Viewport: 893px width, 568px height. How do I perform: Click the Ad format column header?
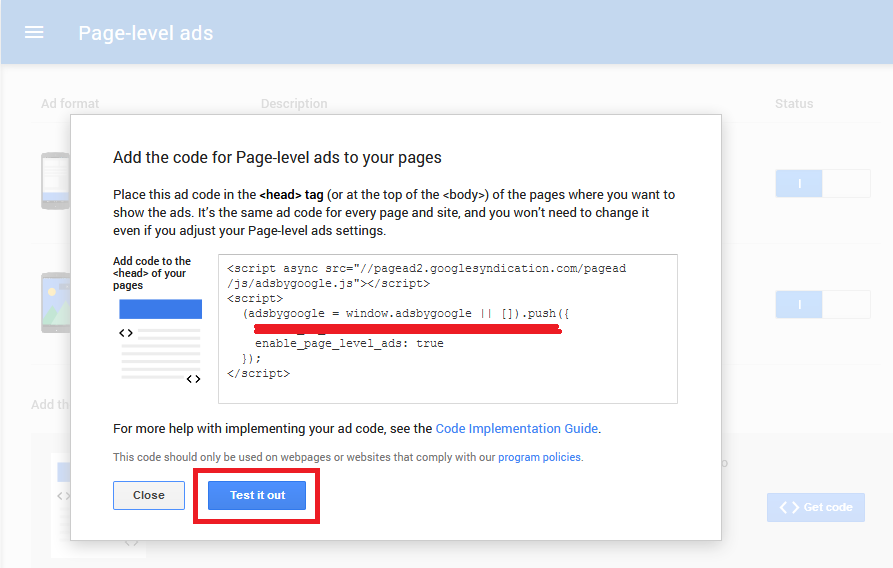point(70,104)
